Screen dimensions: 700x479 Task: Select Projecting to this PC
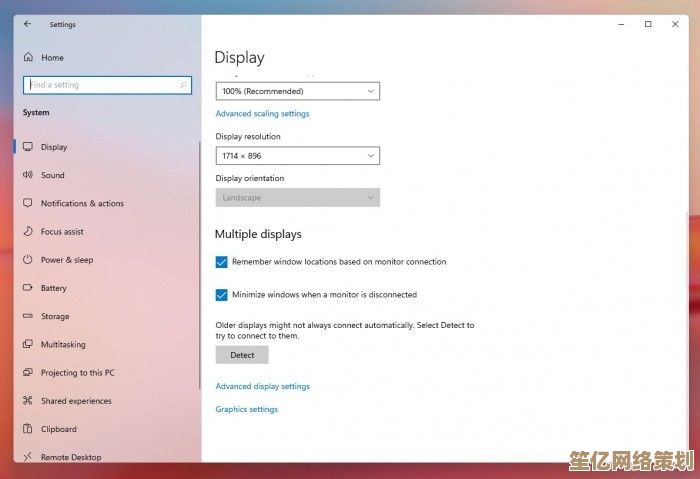click(x=77, y=373)
